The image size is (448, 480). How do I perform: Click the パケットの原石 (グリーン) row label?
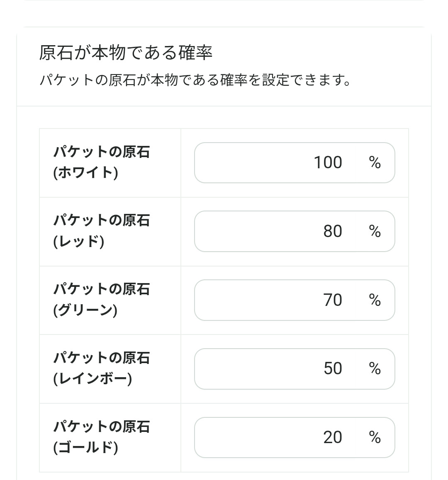101,300
